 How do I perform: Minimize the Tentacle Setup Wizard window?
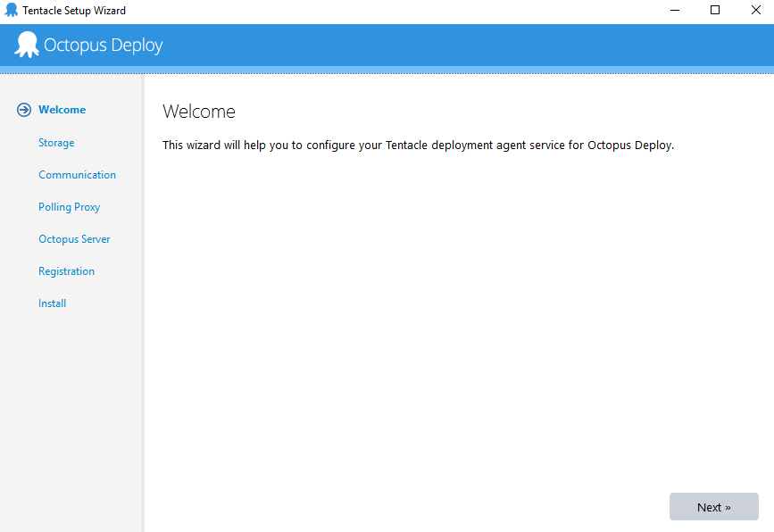click(675, 11)
